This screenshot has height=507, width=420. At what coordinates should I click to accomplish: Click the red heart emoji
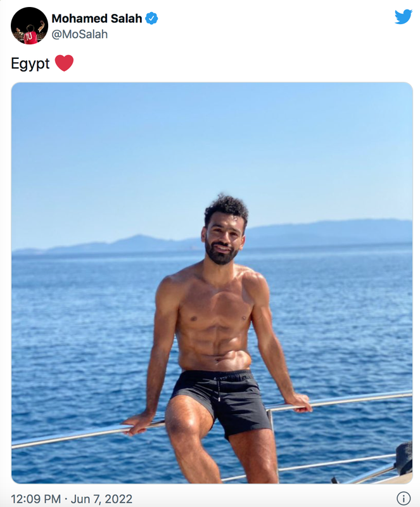64,63
